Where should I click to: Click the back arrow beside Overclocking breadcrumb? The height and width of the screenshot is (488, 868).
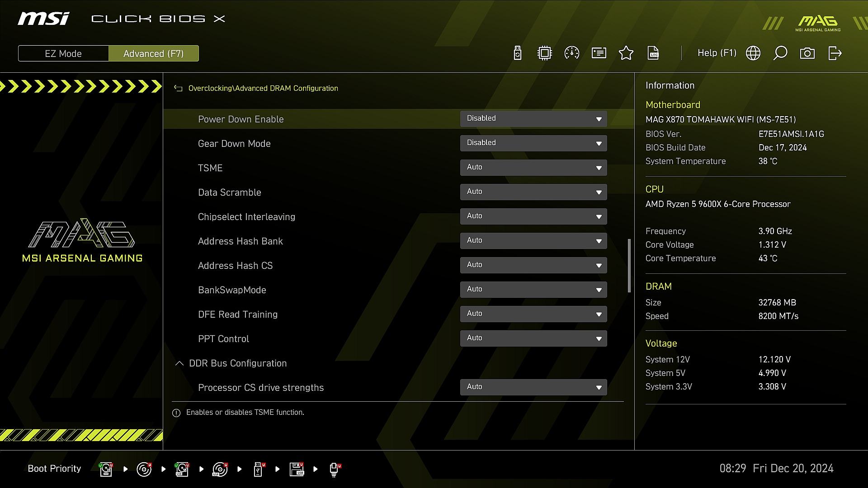tap(178, 89)
